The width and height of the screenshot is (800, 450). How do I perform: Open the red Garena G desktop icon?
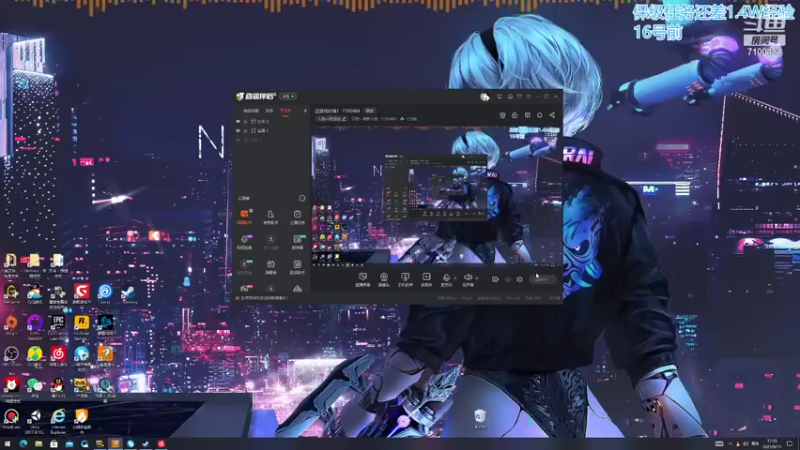[x=81, y=291]
